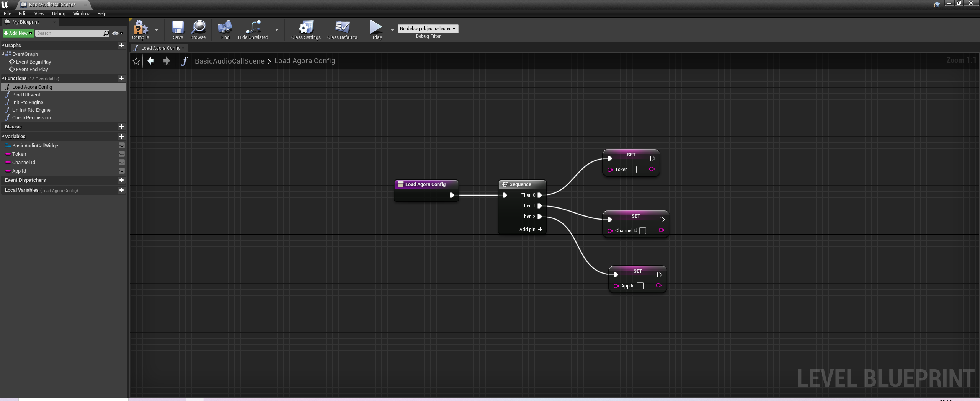The image size is (980, 401).
Task: Toggle Token value checkbox in SET node
Action: pyautogui.click(x=633, y=170)
